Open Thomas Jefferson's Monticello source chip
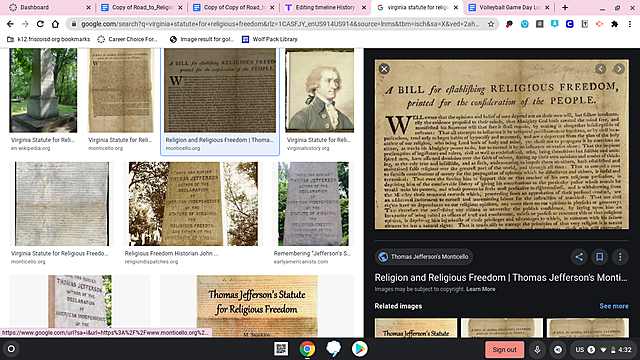Viewport: 640px width, 360px height. pyautogui.click(x=424, y=257)
